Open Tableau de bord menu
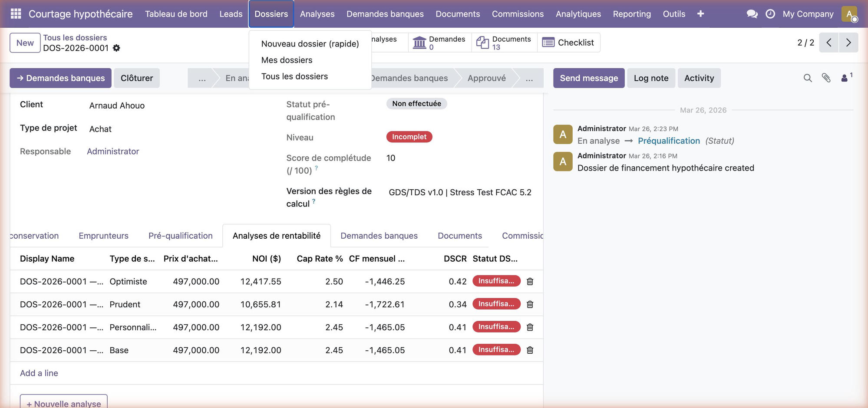 click(x=176, y=14)
